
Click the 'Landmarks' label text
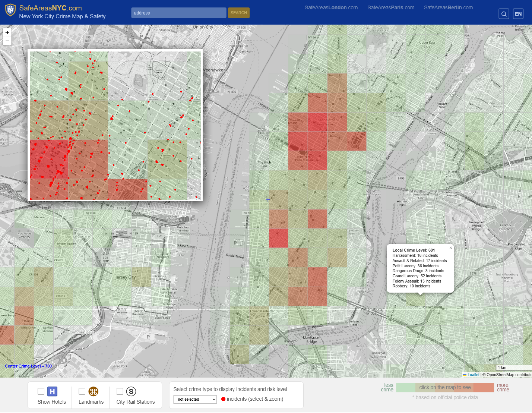(x=91, y=402)
